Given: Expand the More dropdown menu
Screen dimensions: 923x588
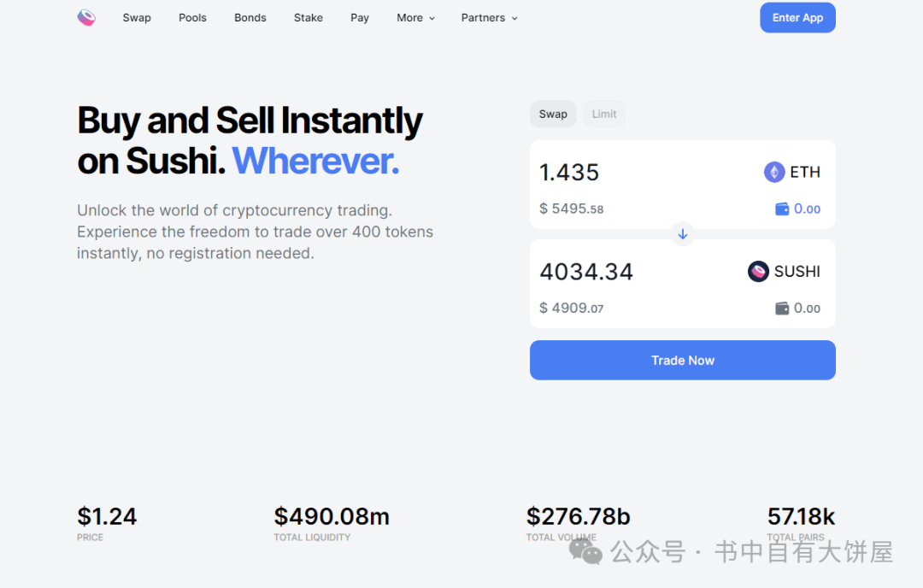Looking at the screenshot, I should (415, 18).
